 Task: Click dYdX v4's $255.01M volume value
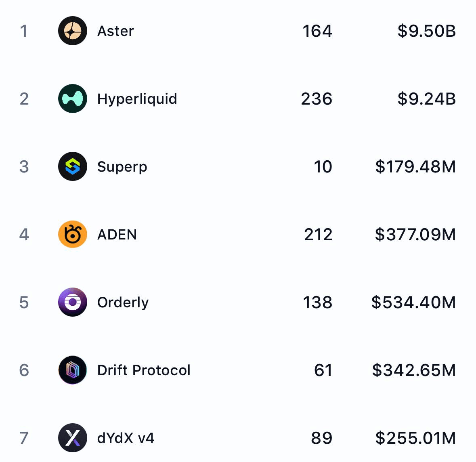tap(415, 438)
